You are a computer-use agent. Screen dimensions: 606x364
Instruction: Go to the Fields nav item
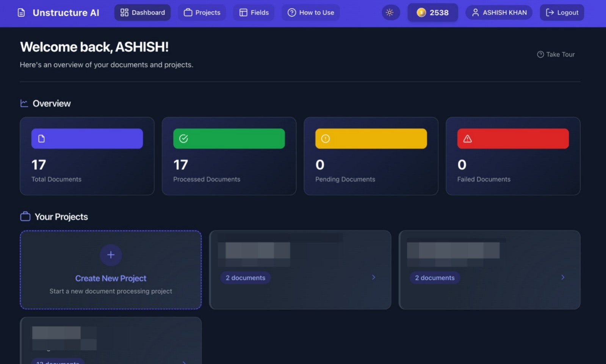click(254, 12)
